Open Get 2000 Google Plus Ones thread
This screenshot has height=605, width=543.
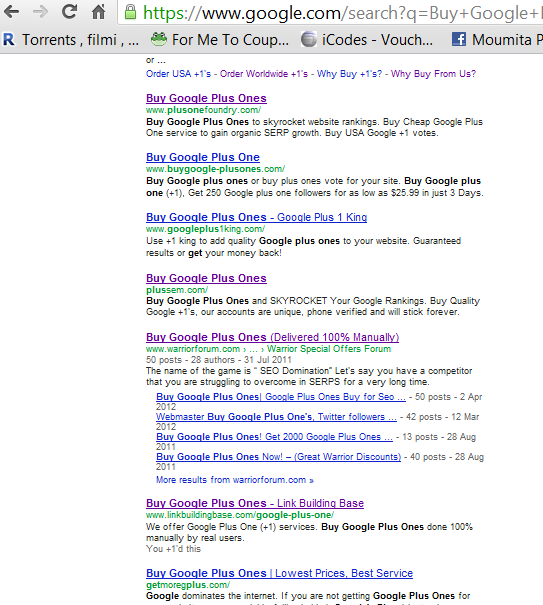tap(274, 437)
